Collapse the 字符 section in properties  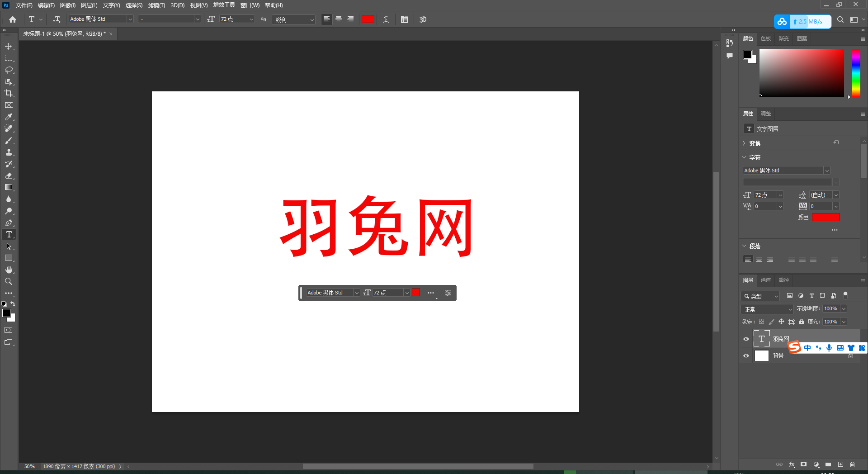click(744, 157)
